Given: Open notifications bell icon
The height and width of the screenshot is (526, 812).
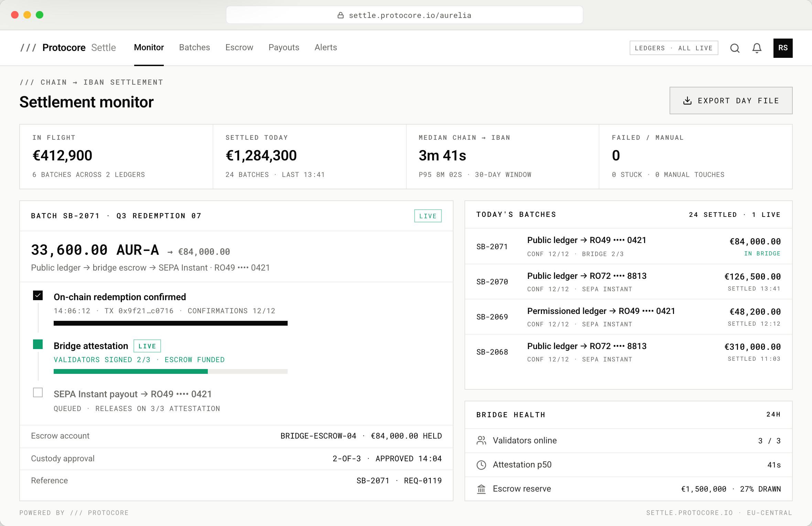Looking at the screenshot, I should (757, 48).
